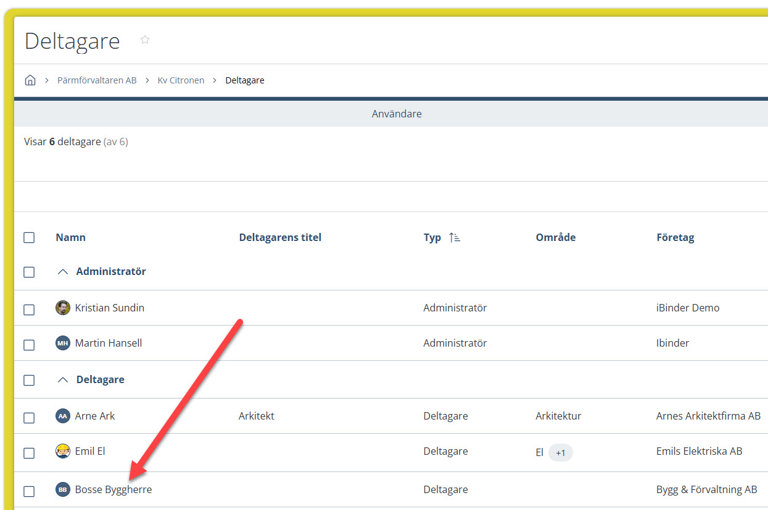Open participant Bosse Byggherre by name

(113, 490)
